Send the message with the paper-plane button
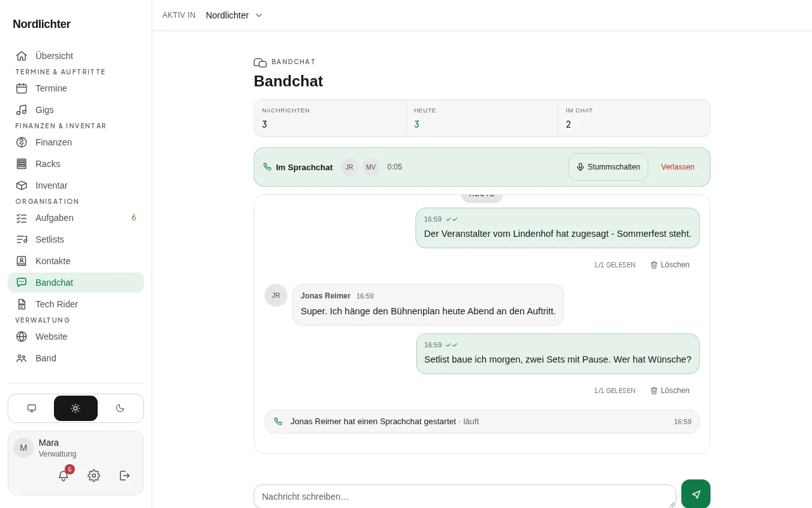 pos(696,494)
